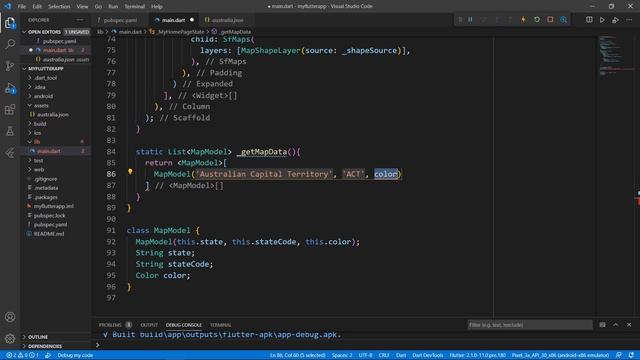The image size is (640, 360).
Task: Switch to the Terminal panel tab
Action: pyautogui.click(x=220, y=325)
